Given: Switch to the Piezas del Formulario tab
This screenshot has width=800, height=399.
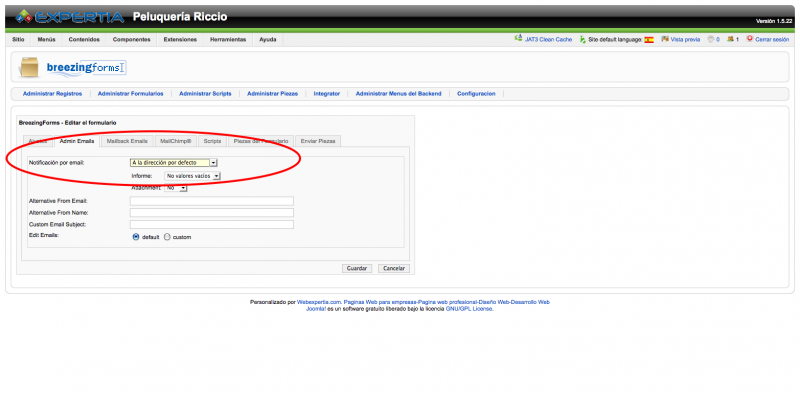Looking at the screenshot, I should (x=261, y=141).
